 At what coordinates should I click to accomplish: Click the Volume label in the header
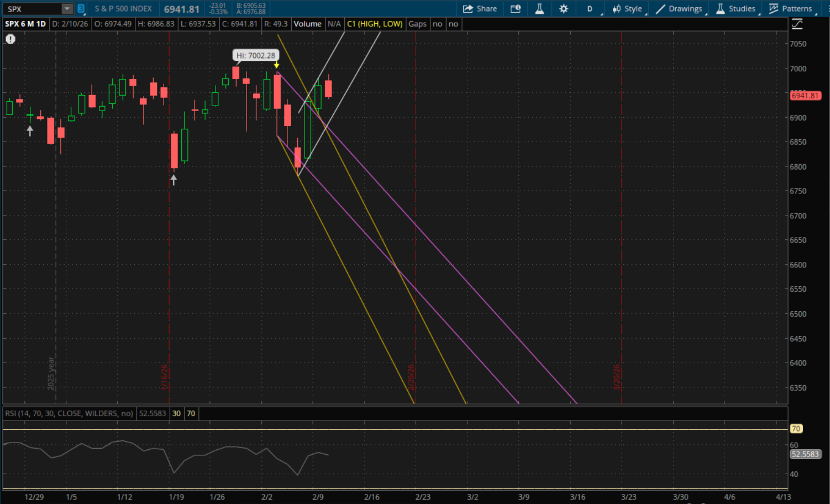[307, 24]
